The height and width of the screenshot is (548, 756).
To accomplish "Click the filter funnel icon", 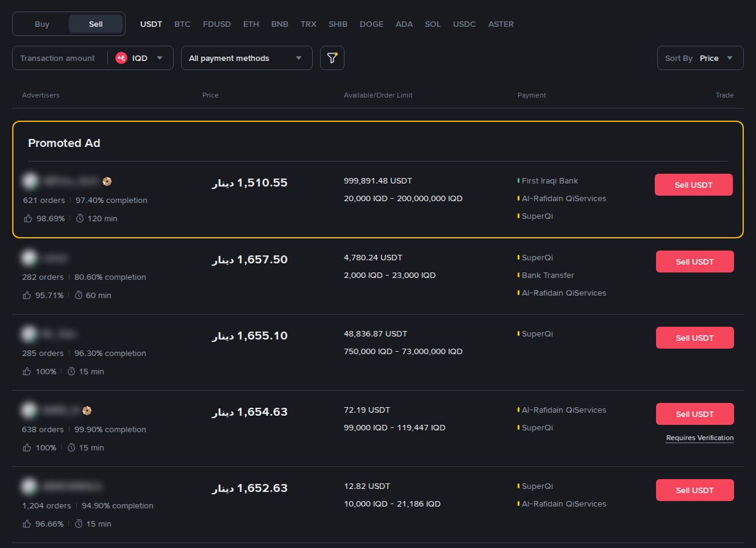I will [332, 58].
